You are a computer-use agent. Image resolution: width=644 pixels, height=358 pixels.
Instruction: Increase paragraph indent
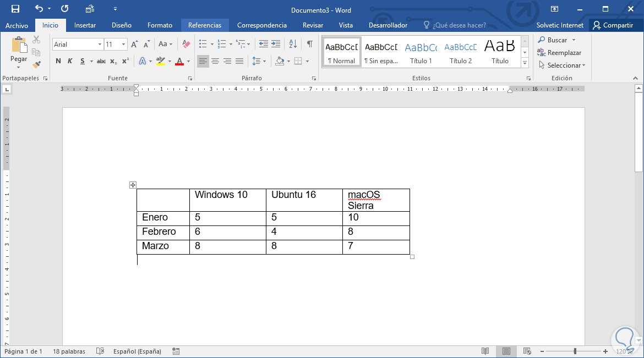click(276, 44)
